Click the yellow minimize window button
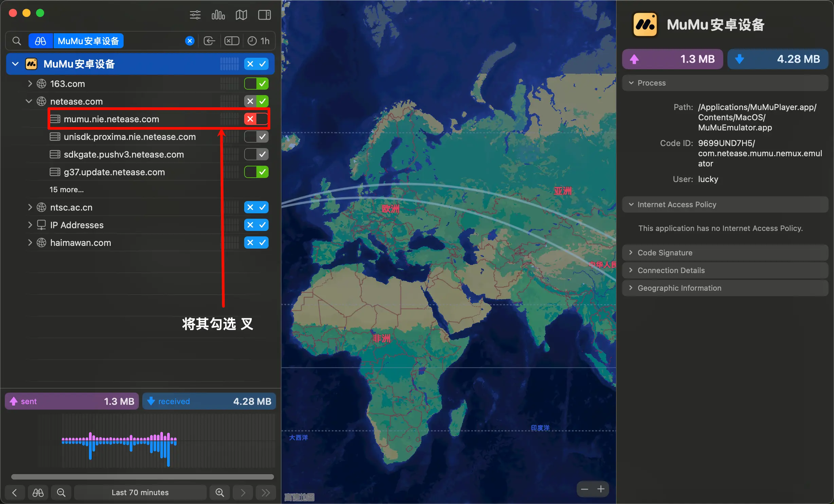This screenshot has width=834, height=504. pyautogui.click(x=26, y=13)
